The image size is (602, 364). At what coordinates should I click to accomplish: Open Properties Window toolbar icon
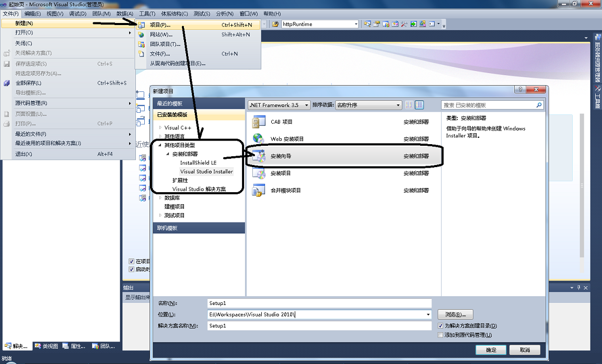[377, 24]
